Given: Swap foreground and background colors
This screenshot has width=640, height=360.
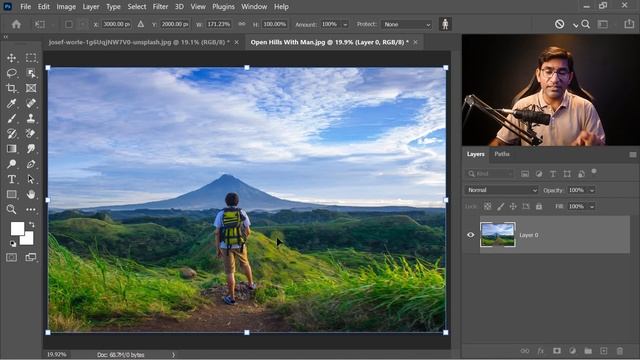Looking at the screenshot, I should (x=31, y=224).
